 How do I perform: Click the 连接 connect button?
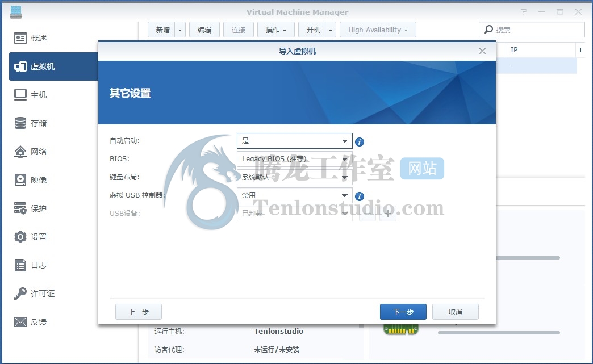(238, 30)
